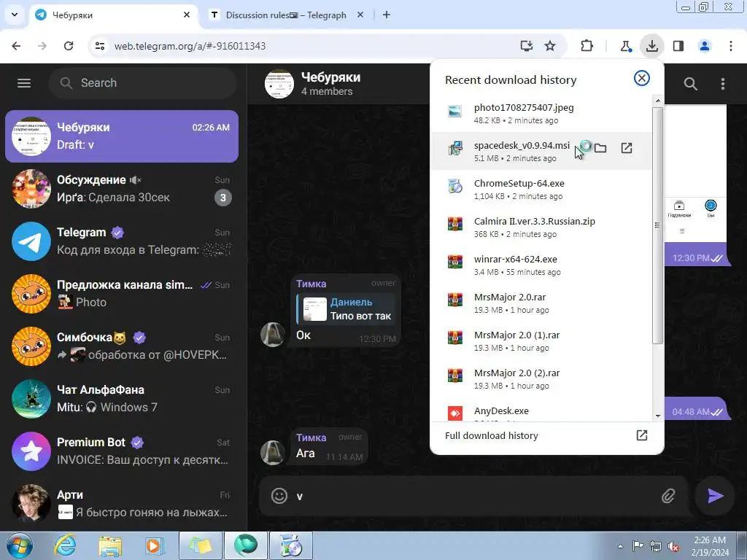The height and width of the screenshot is (560, 747).
Task: View site information icon in address bar
Action: pos(100,46)
